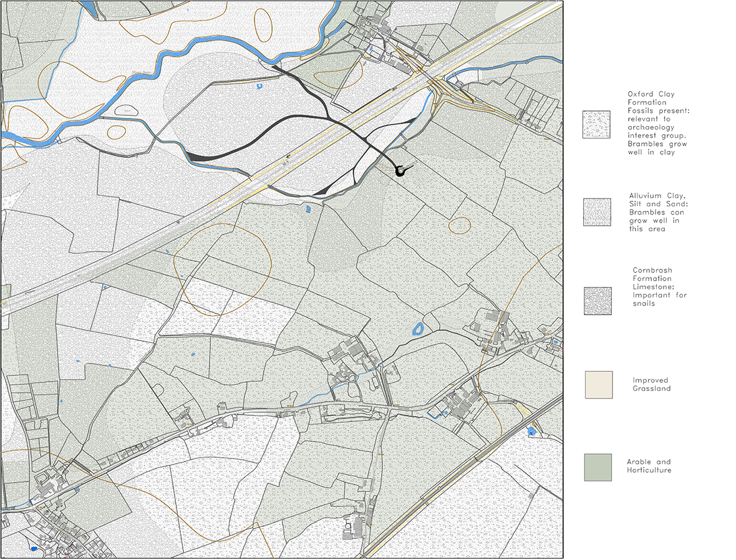
Task: Click the Oxford Clay Formation legend swatch
Action: [596, 124]
